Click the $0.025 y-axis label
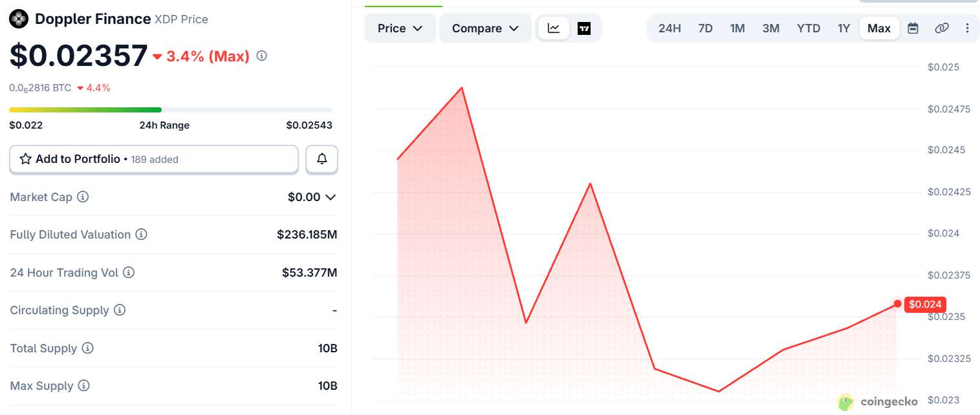 (944, 67)
